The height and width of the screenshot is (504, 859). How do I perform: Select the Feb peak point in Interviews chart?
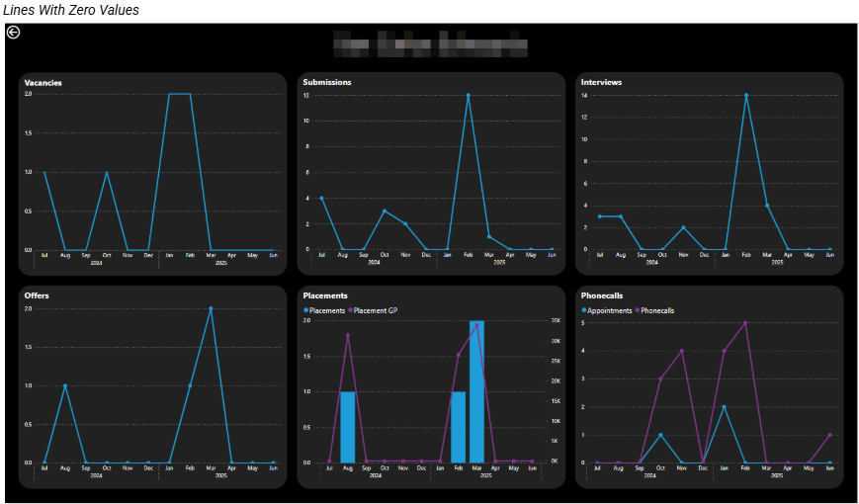tap(746, 95)
